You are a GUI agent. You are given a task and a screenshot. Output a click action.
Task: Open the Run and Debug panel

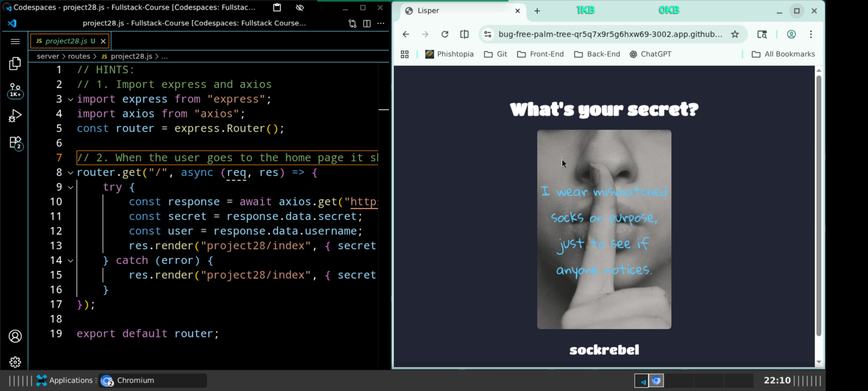coord(15,115)
